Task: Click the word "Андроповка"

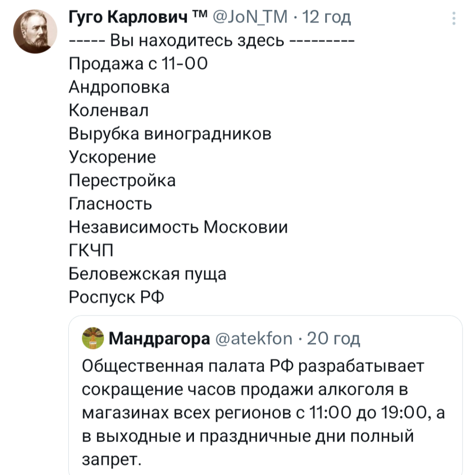Action: tap(119, 87)
